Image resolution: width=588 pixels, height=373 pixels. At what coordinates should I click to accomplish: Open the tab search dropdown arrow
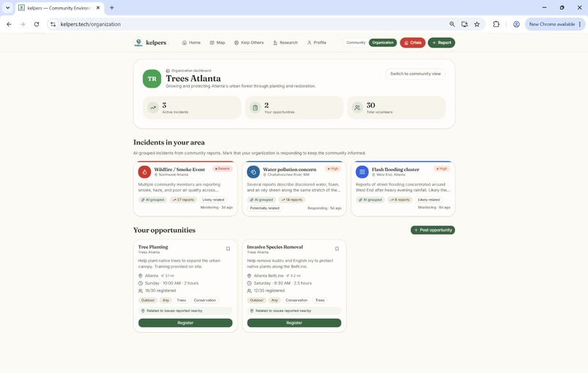click(7, 7)
